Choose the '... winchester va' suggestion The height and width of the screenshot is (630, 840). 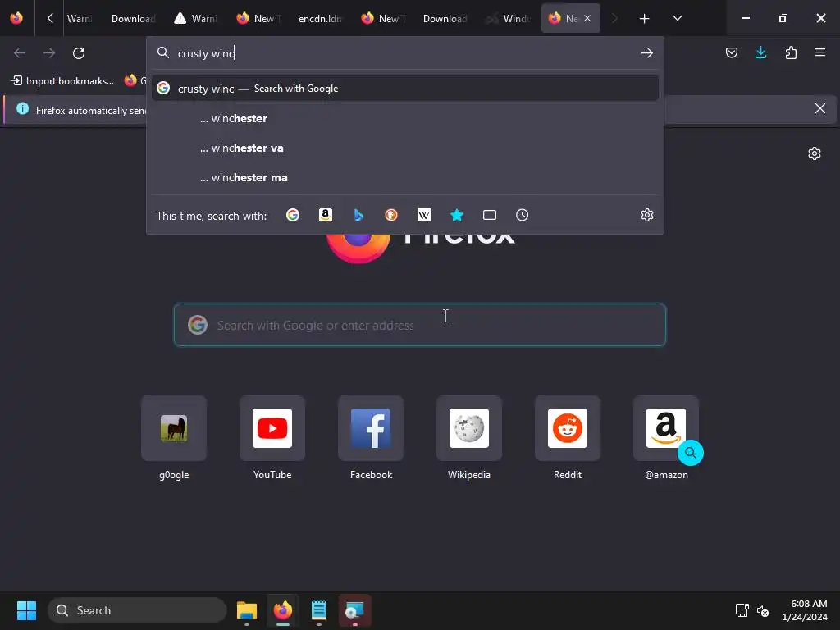pos(405,148)
